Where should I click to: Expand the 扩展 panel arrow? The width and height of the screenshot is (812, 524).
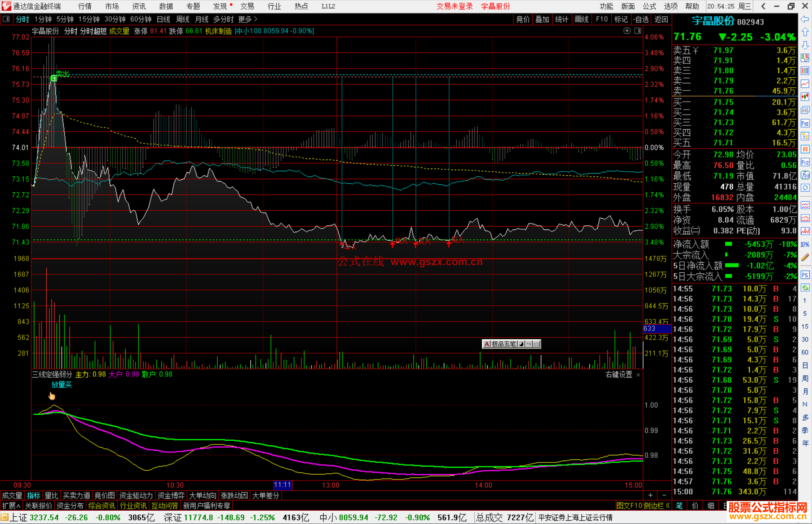(11, 506)
